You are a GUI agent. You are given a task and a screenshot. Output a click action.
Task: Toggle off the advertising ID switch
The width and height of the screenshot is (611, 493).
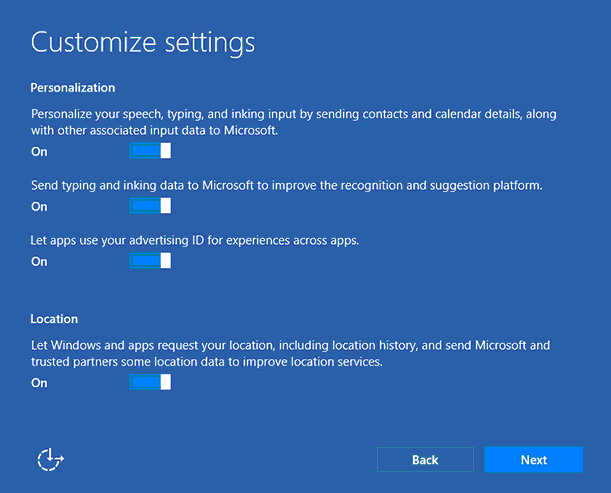coord(150,261)
